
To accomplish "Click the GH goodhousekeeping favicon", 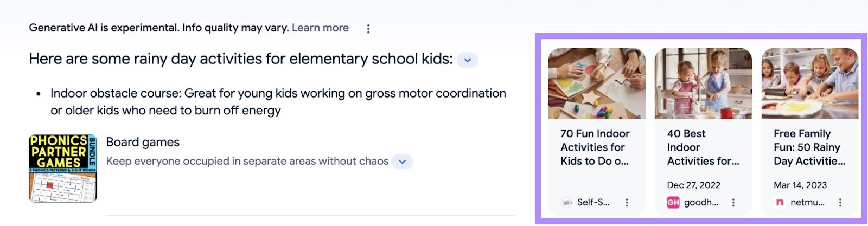I will coord(673,202).
